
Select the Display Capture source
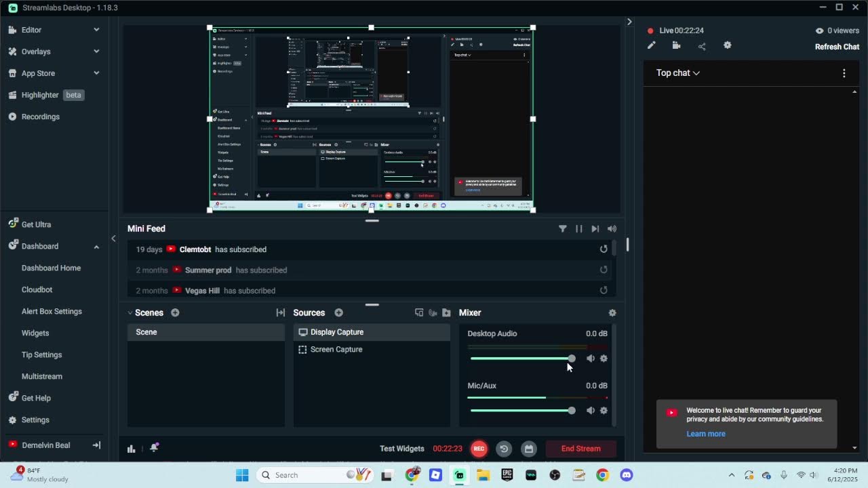tap(372, 332)
